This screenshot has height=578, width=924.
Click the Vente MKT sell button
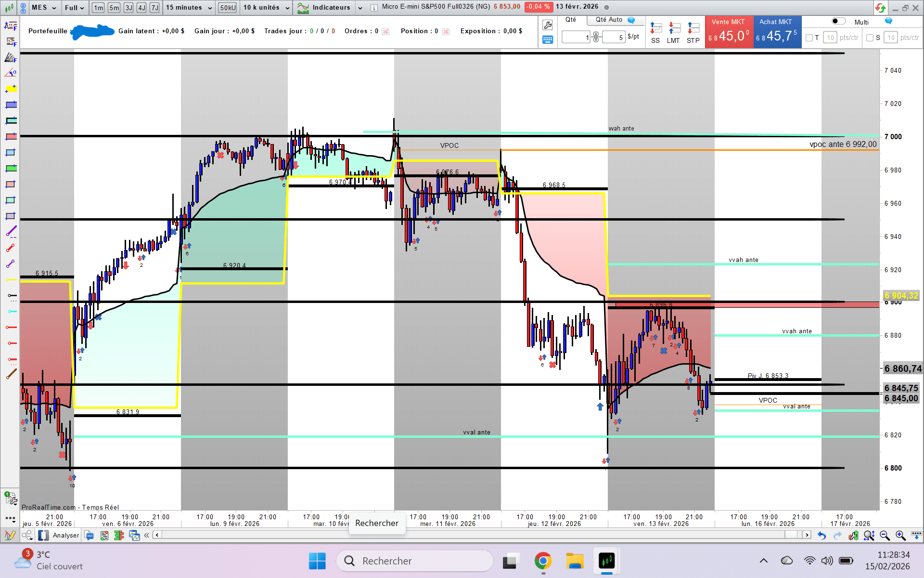click(x=729, y=32)
